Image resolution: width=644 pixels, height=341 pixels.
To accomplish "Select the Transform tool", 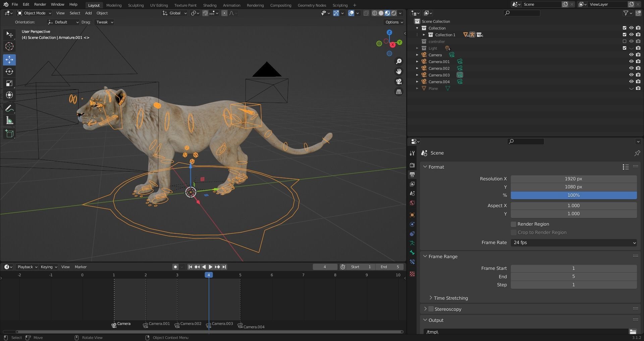I will [x=9, y=95].
